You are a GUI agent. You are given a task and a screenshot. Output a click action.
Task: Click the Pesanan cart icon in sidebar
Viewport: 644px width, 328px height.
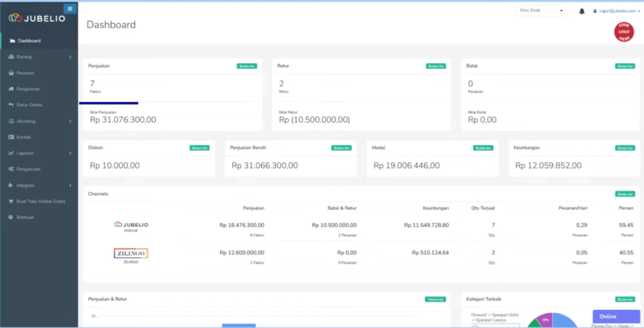click(x=11, y=73)
